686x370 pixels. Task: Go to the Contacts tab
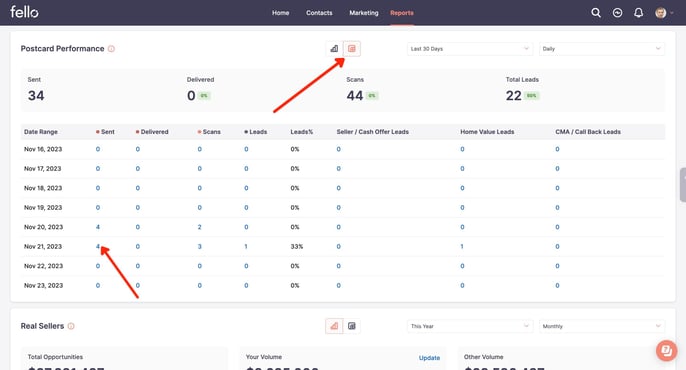[319, 13]
